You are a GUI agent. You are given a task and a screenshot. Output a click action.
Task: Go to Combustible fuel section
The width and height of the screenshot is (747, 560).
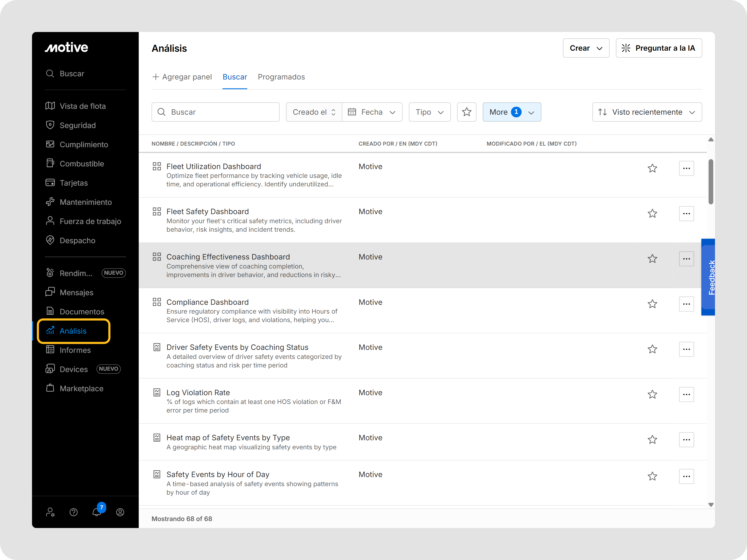click(81, 164)
